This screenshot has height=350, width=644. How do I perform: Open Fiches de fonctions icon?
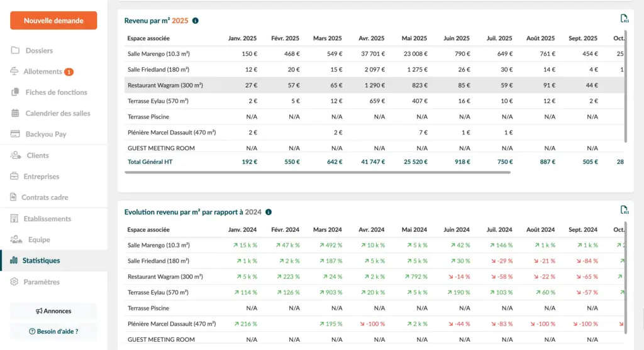(15, 92)
